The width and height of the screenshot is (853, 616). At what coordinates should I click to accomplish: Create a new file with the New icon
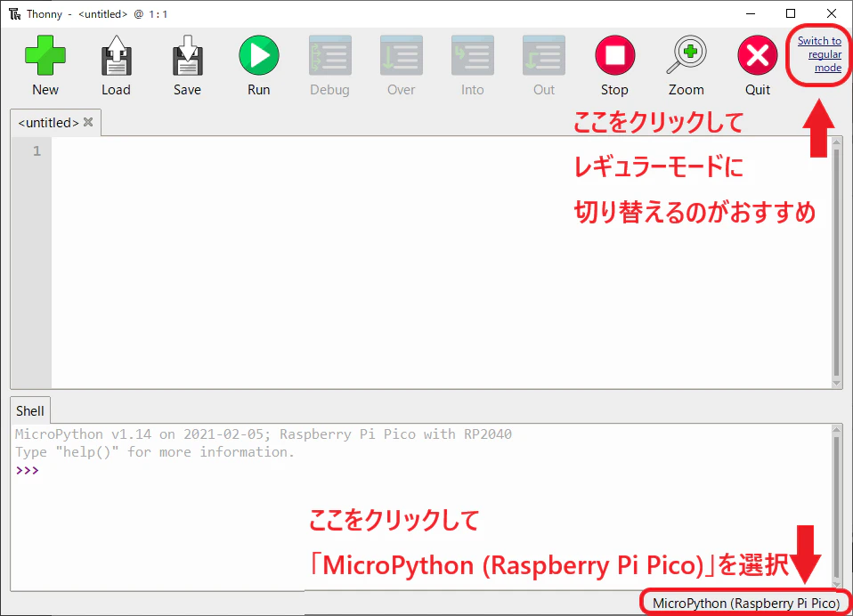click(45, 55)
